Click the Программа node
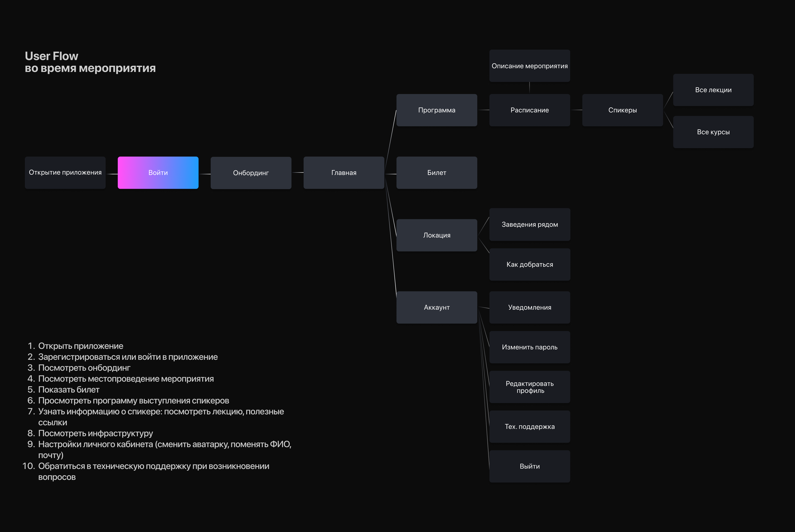Image resolution: width=795 pixels, height=532 pixels. [x=437, y=110]
